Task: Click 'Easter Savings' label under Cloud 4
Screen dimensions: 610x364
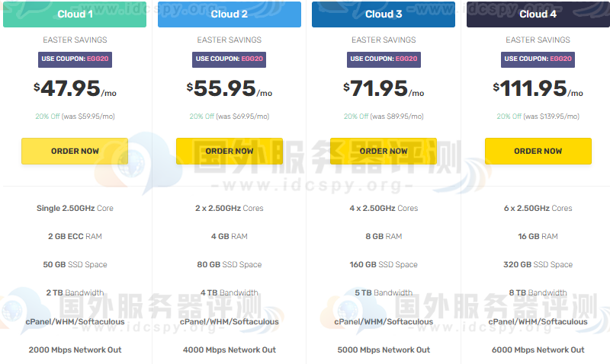Action: point(538,40)
